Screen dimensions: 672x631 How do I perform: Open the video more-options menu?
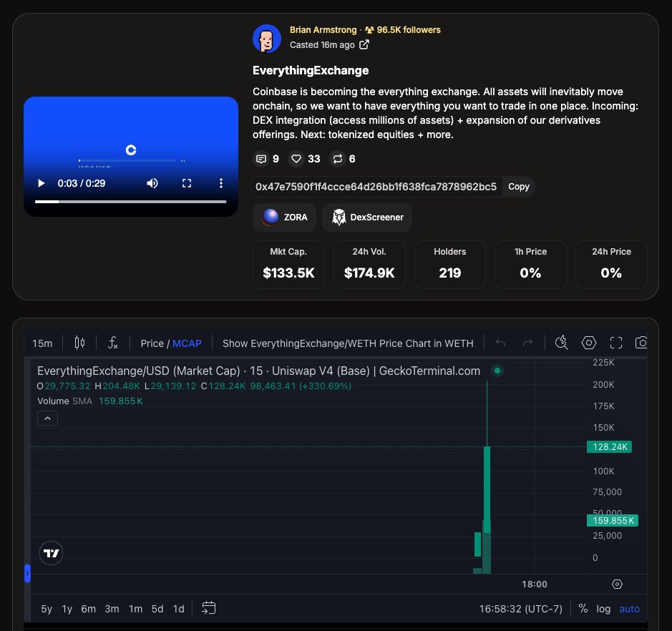tap(221, 183)
